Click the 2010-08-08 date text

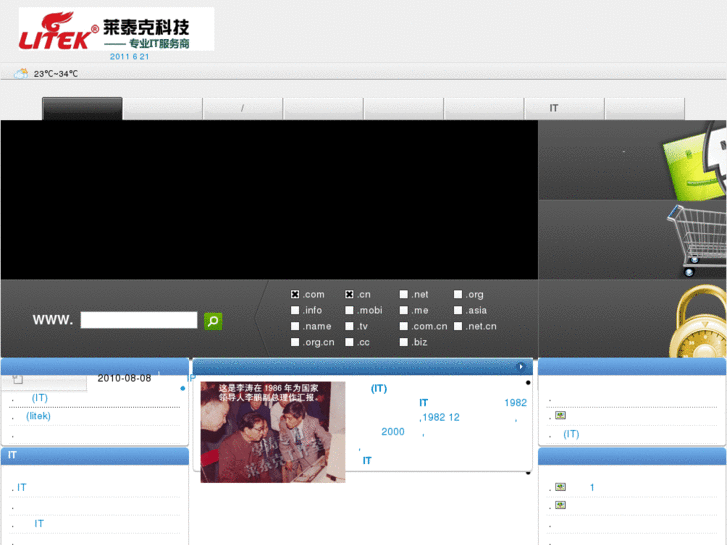[124, 378]
